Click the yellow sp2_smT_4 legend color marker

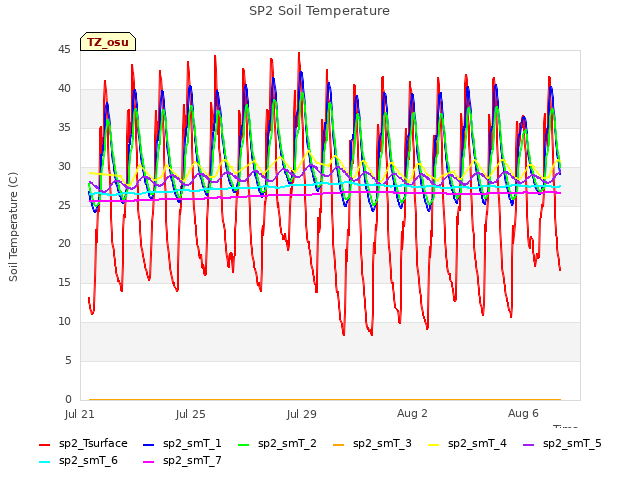pyautogui.click(x=433, y=444)
